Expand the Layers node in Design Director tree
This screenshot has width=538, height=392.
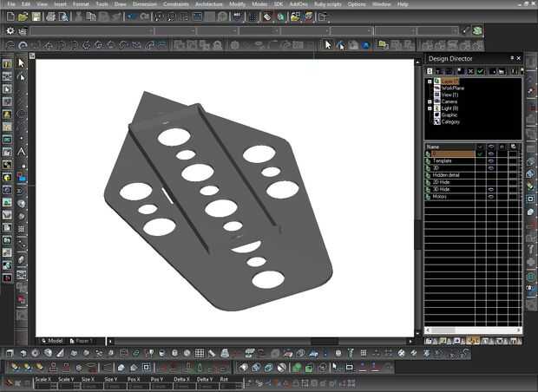pos(430,82)
